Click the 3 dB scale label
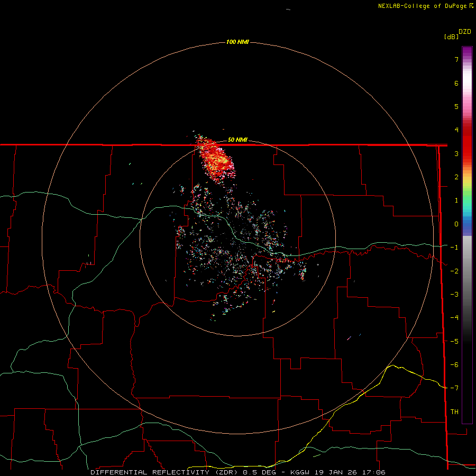The image size is (476, 476). [456, 153]
